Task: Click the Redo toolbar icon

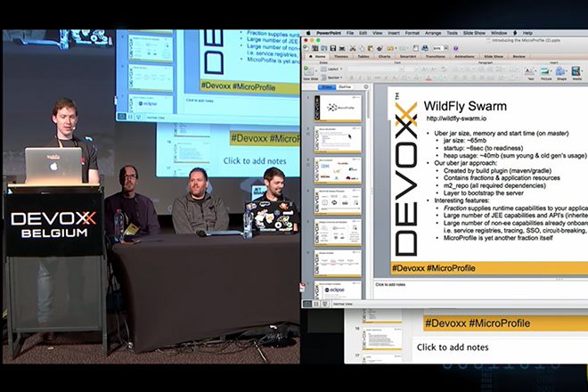Action: click(x=403, y=48)
